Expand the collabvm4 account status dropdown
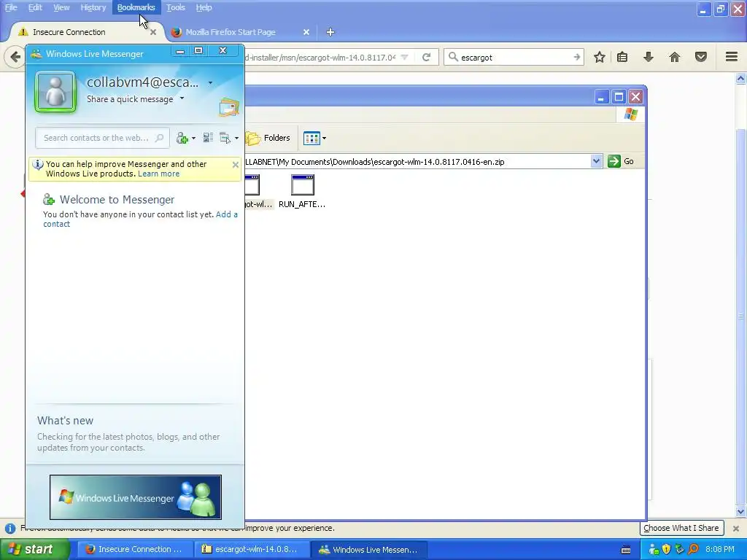 click(210, 83)
